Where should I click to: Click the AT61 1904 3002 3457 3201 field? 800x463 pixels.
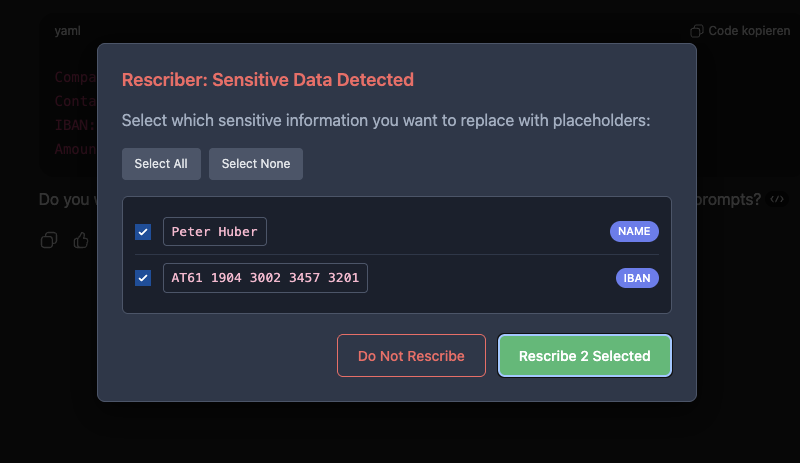pyautogui.click(x=265, y=278)
